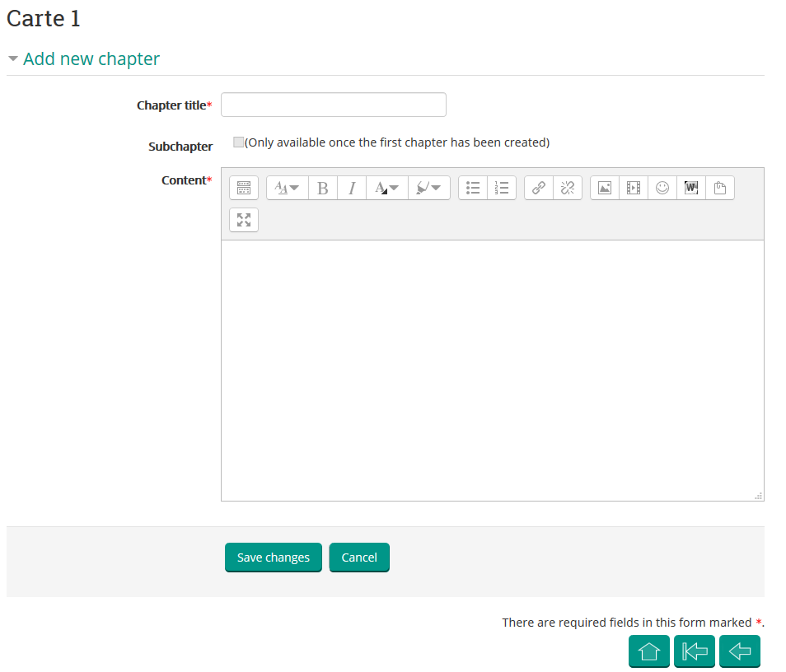Image resolution: width=786 pixels, height=672 pixels.
Task: Toggle the editor toolbar show/hide button
Action: [x=244, y=188]
